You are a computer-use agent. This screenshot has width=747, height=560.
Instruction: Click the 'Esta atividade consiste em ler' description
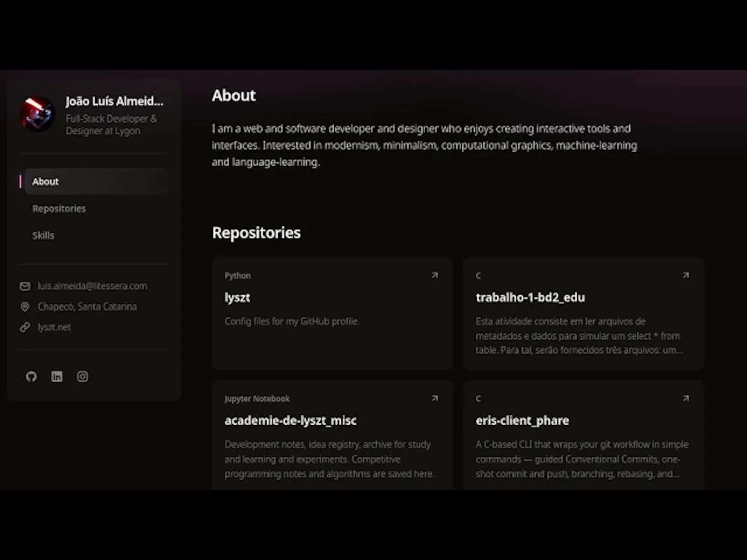(x=579, y=336)
